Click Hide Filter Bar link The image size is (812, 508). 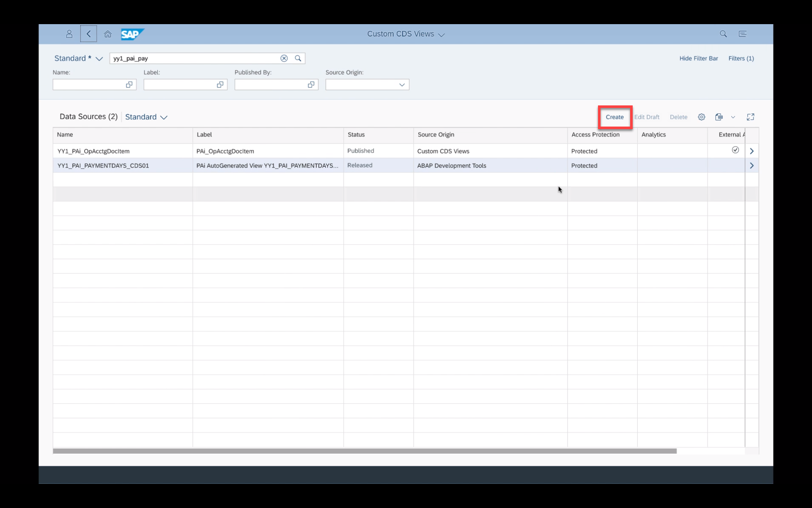tap(699, 58)
